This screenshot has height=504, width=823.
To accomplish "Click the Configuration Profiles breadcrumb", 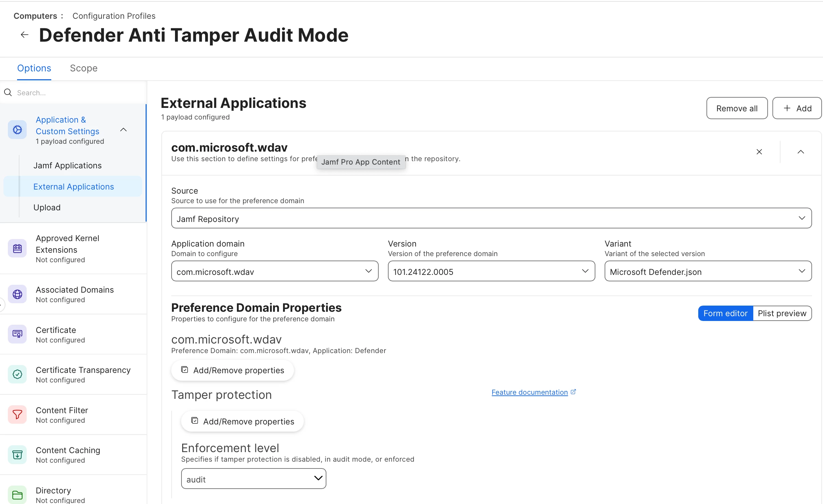I will pyautogui.click(x=114, y=16).
